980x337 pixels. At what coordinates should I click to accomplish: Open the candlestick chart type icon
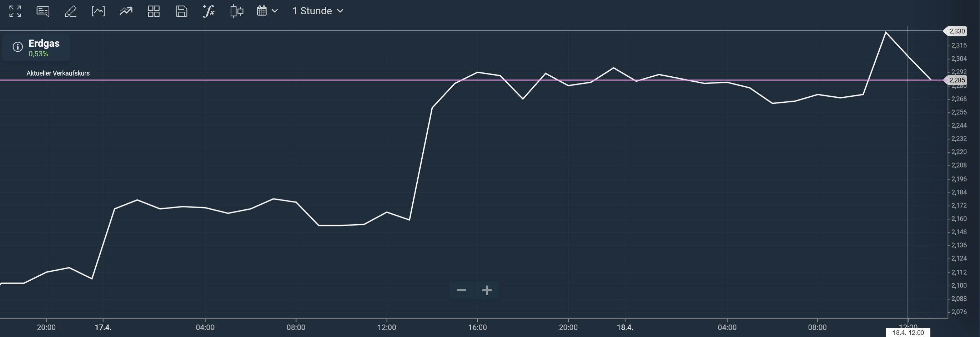[237, 11]
